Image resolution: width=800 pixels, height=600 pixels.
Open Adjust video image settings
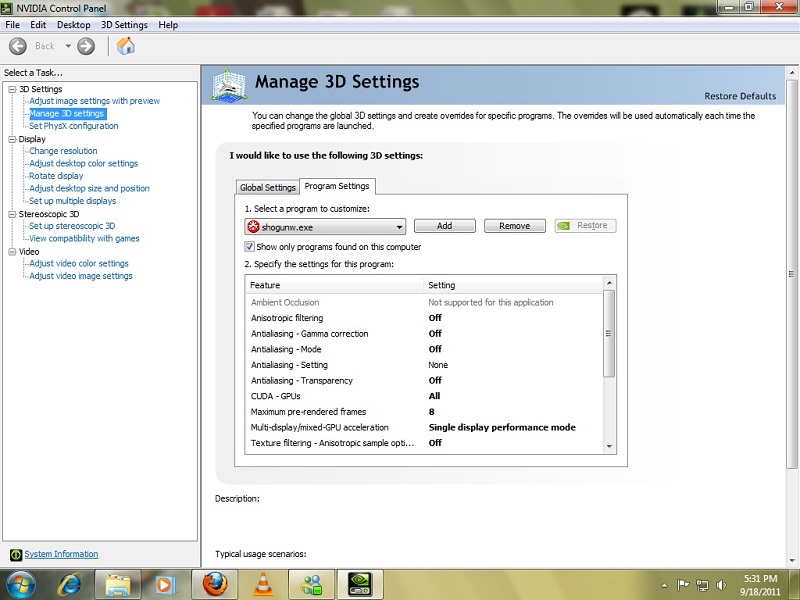point(81,276)
